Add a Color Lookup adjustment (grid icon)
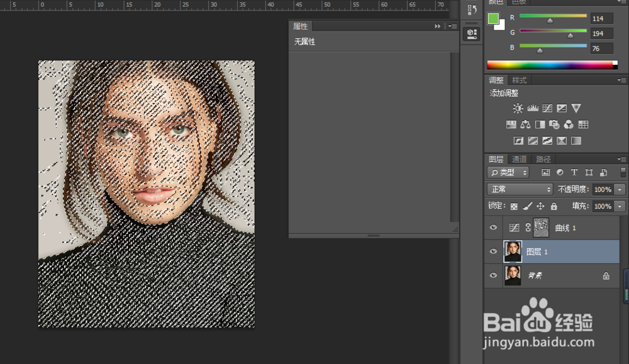Image resolution: width=629 pixels, height=364 pixels. tap(583, 124)
